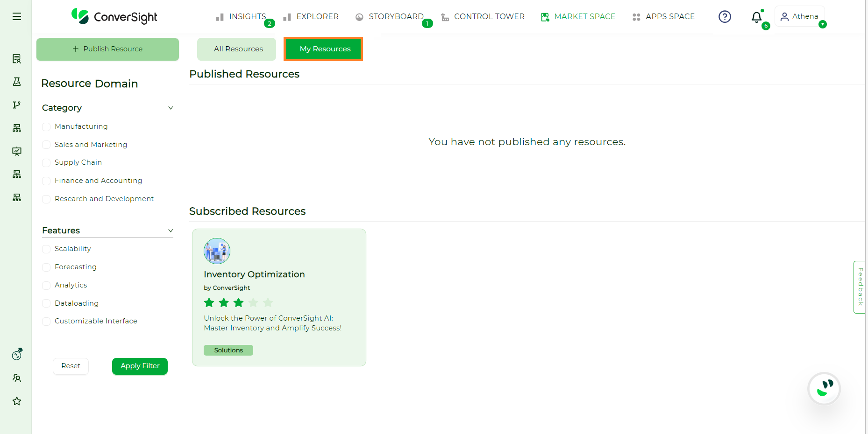Collapse the Category section chevron
Screen dimensions: 868x434
click(171, 108)
